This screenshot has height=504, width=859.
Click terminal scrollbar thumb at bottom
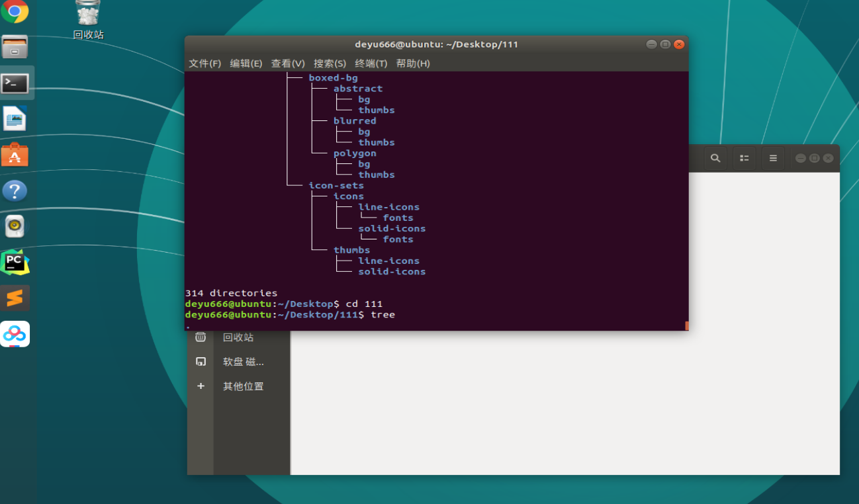coord(687,325)
